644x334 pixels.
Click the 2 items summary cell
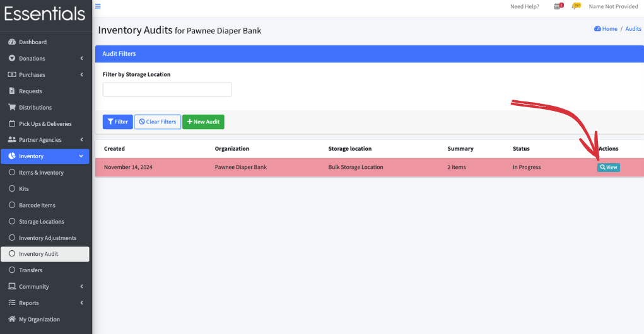pyautogui.click(x=457, y=167)
